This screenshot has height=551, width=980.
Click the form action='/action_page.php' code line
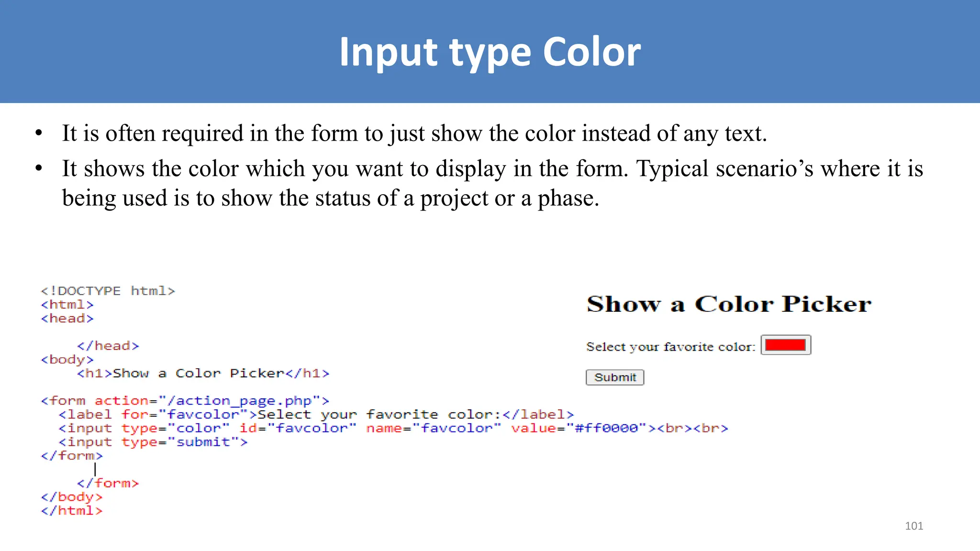185,401
